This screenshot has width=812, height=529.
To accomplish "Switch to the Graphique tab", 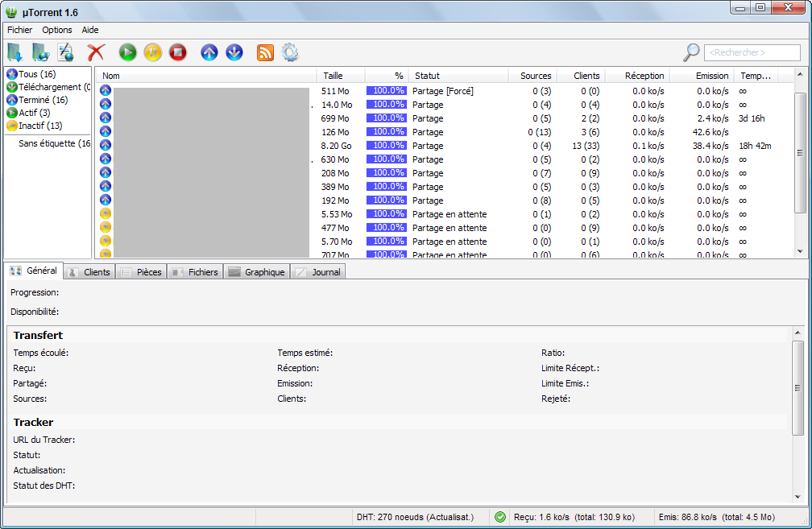I will coord(257,272).
